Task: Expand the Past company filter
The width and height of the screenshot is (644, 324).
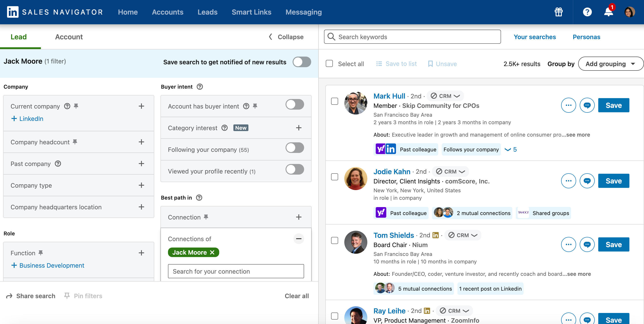Action: point(141,164)
